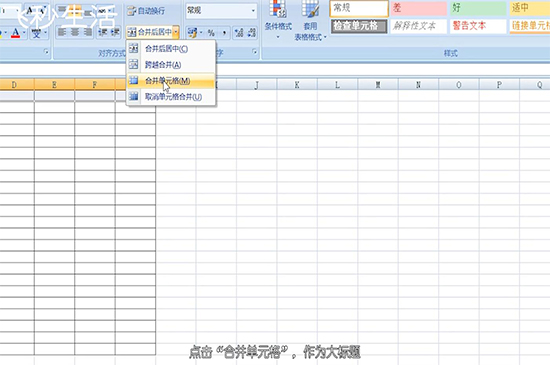This screenshot has height=365, width=550.
Task: Click the accounting number format icon
Action: pos(192,33)
